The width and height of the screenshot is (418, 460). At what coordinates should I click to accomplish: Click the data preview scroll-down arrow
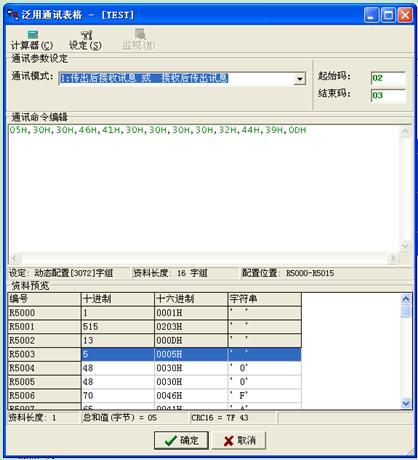406,403
